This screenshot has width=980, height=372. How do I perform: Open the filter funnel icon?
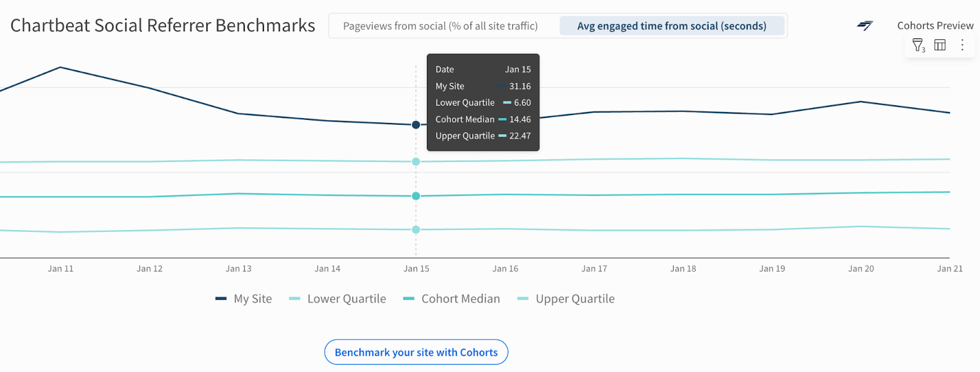click(918, 45)
